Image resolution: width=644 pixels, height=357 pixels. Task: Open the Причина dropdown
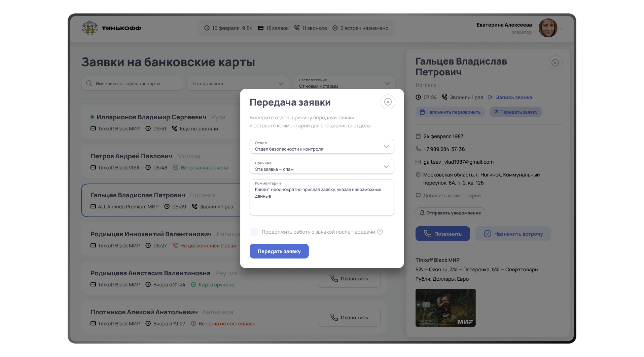pos(322,166)
